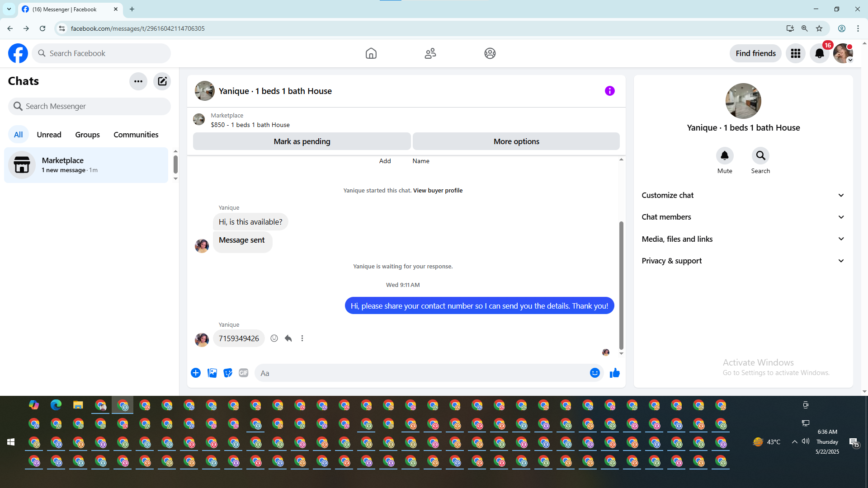Send a thumbs-up like

[615, 373]
